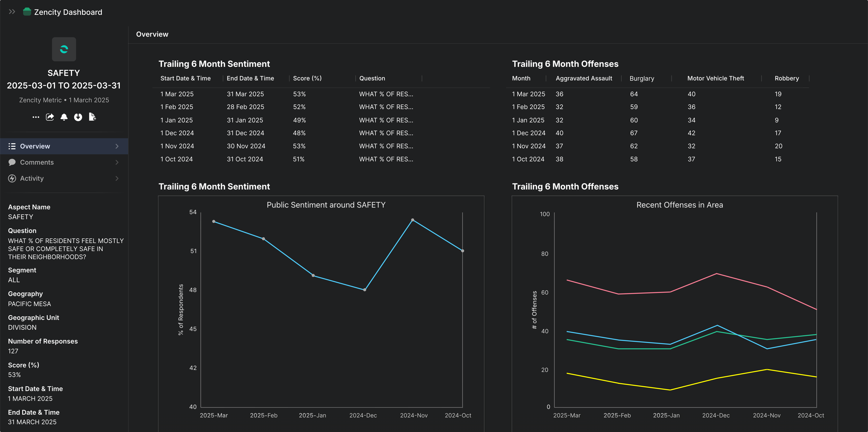Expand the Activity row chevron
The height and width of the screenshot is (432, 868).
(x=117, y=178)
